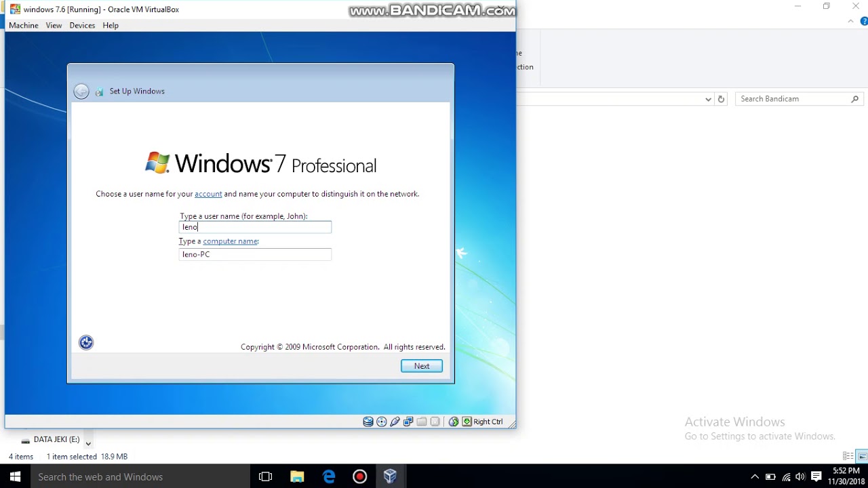Image resolution: width=868 pixels, height=488 pixels.
Task: Open the account help link
Action: pyautogui.click(x=208, y=194)
